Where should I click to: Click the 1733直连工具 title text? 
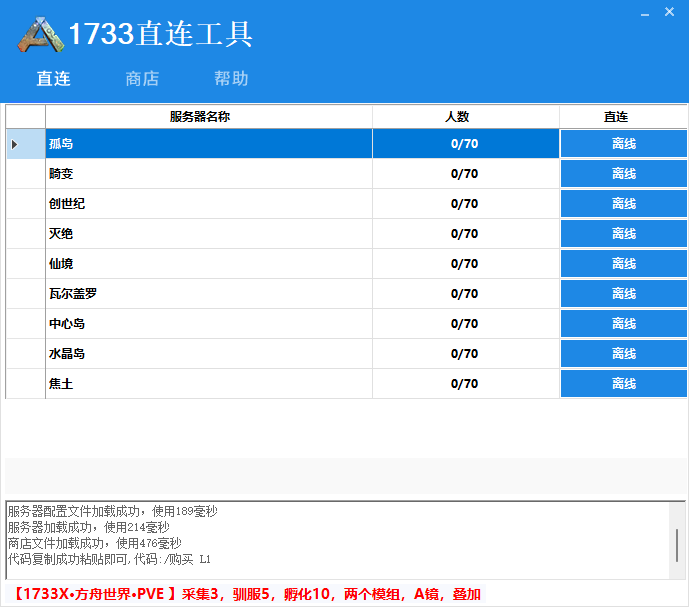pos(160,34)
